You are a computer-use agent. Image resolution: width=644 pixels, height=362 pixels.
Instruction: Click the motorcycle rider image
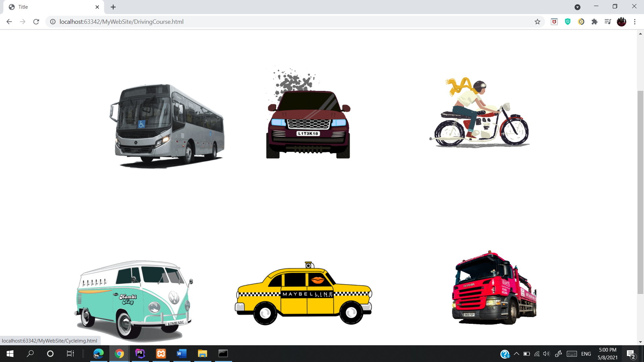point(480,112)
